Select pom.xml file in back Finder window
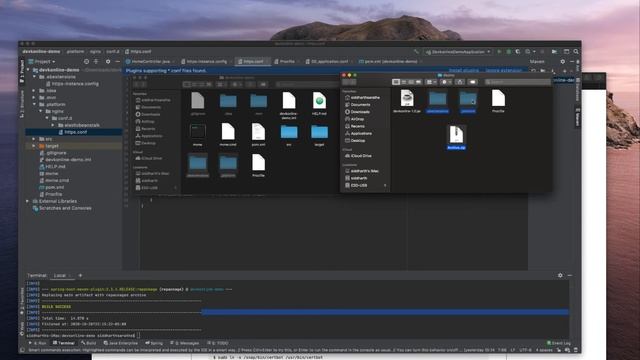The height and width of the screenshot is (360, 640). pyautogui.click(x=258, y=135)
